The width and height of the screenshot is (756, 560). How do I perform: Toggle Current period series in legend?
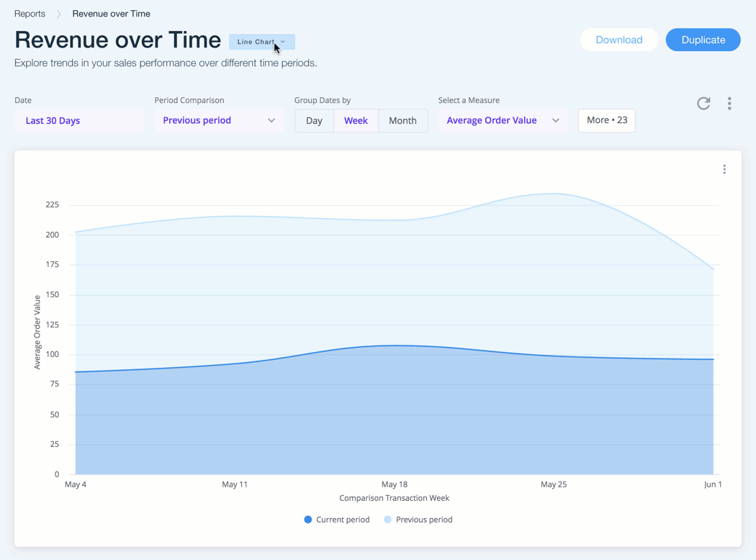pyautogui.click(x=336, y=520)
